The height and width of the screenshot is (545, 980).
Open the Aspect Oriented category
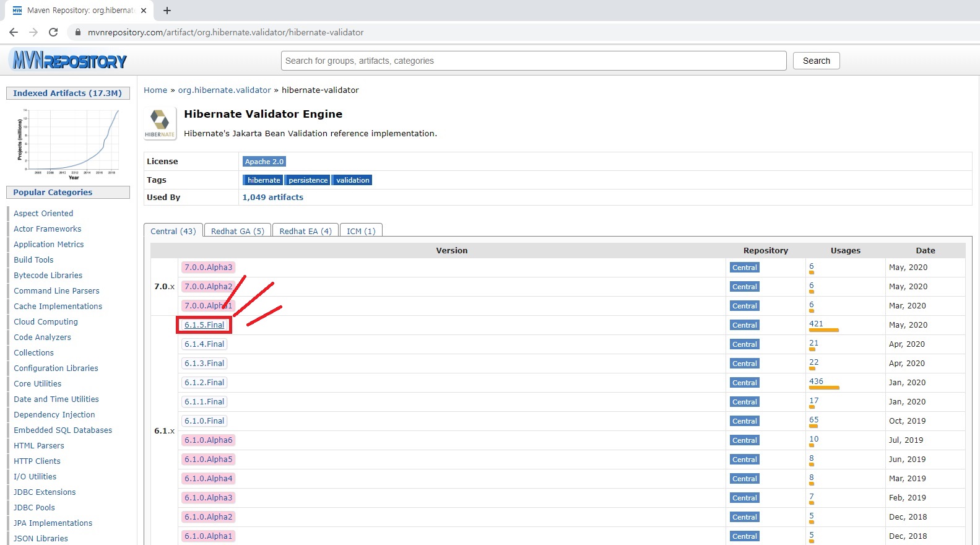point(43,214)
